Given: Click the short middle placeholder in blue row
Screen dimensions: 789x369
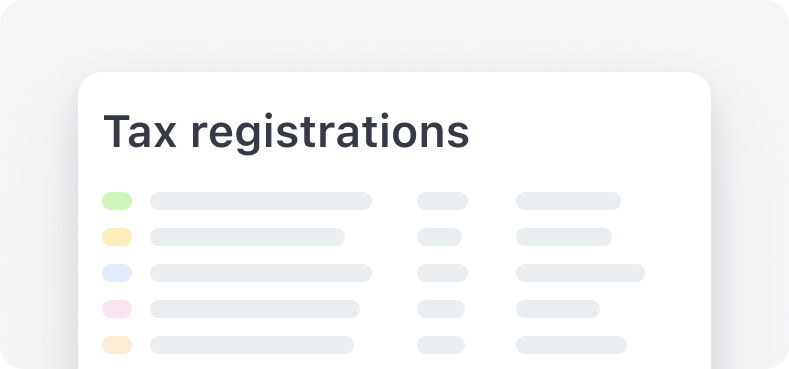Looking at the screenshot, I should [x=442, y=273].
